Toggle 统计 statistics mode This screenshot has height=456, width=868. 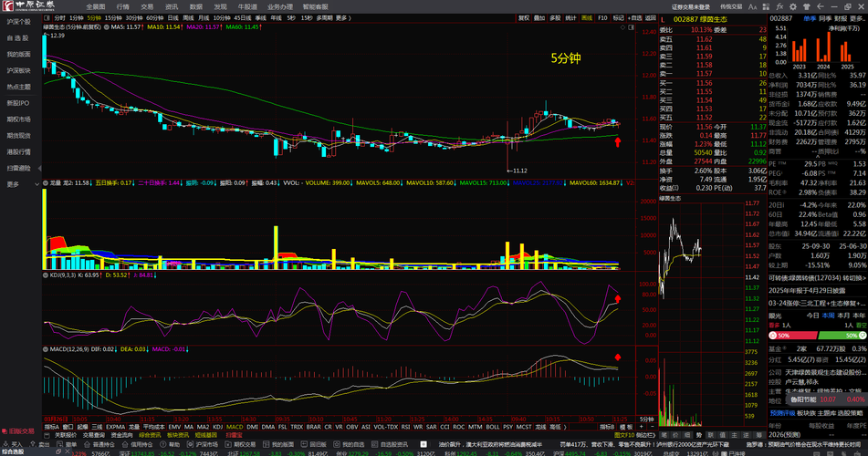pos(570,18)
